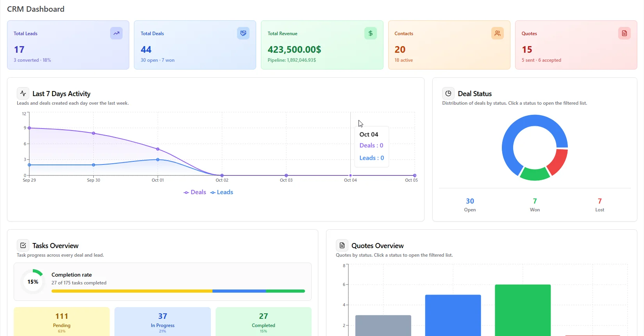Image resolution: width=644 pixels, height=336 pixels.
Task: Click the blue in-progress segment of the progress bar
Action: pyautogui.click(x=239, y=291)
